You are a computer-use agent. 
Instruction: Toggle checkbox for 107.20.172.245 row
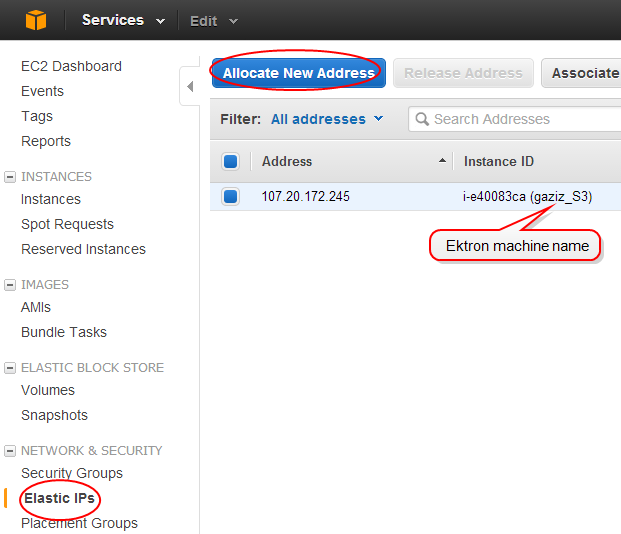pyautogui.click(x=230, y=196)
